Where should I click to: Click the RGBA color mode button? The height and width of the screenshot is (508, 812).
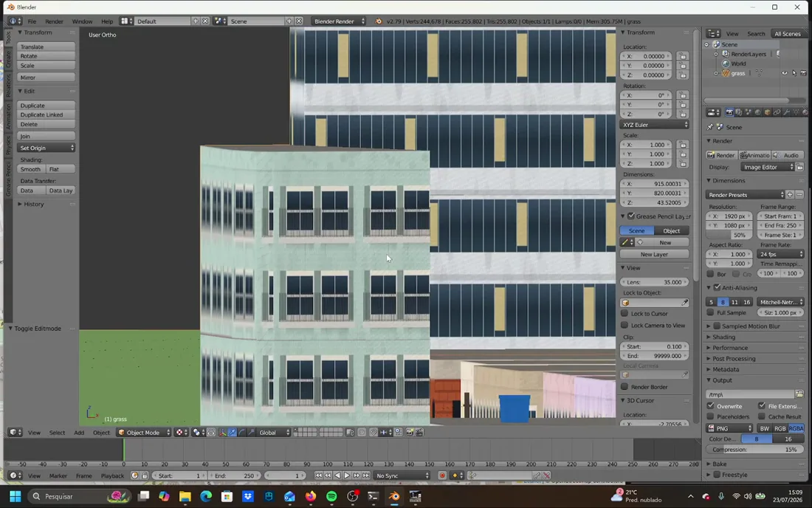(x=796, y=428)
